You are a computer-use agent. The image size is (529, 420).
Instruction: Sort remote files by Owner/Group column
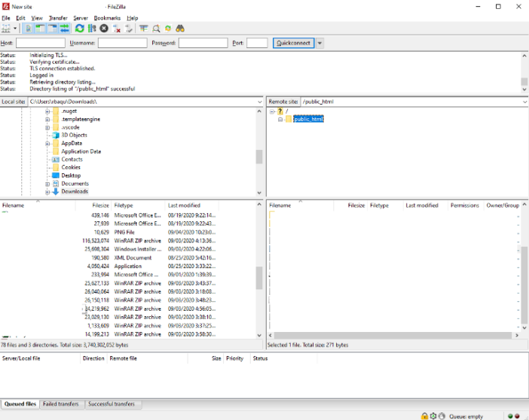coord(503,205)
